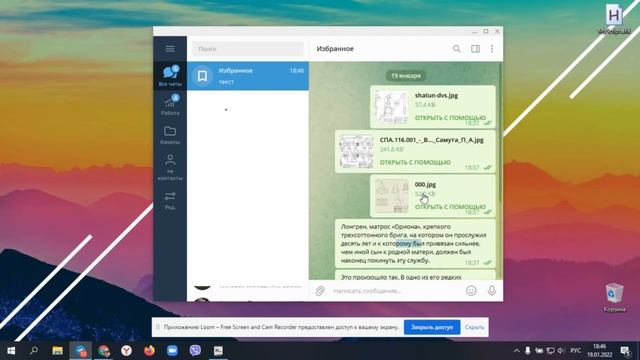Screen dimensions: 640x360
Task: Open thumbnail of shatun-dvs.jpg
Action: click(x=391, y=107)
